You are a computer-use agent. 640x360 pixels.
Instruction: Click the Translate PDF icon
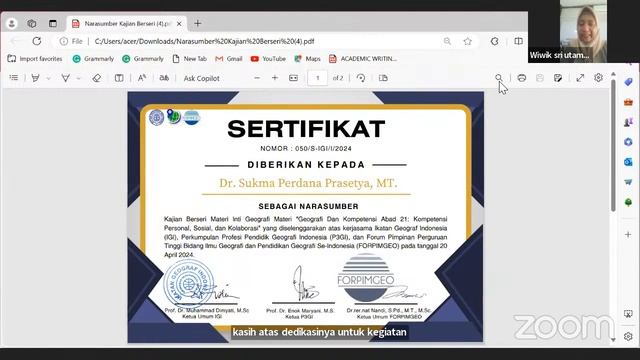tap(164, 78)
